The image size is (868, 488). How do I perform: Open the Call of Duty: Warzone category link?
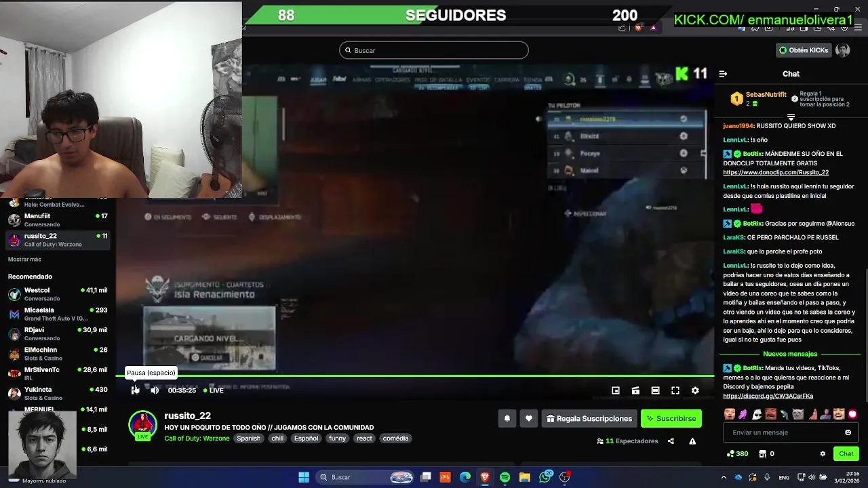pos(197,439)
